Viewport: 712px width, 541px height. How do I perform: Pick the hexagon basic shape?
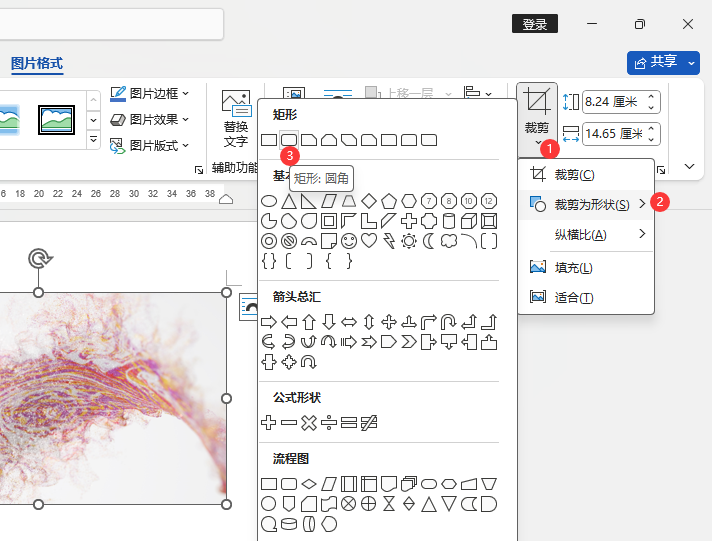tap(409, 201)
